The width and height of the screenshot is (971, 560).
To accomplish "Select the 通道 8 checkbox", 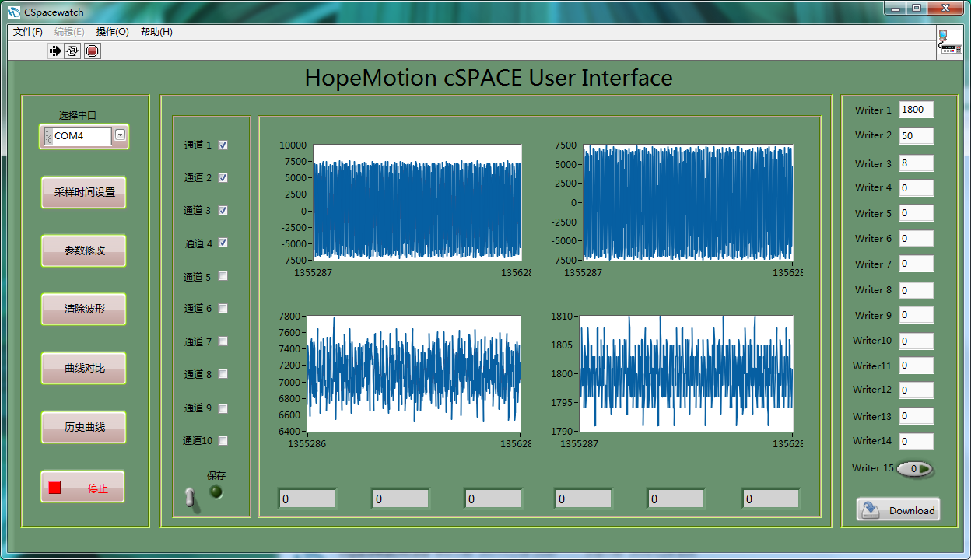I will (223, 374).
